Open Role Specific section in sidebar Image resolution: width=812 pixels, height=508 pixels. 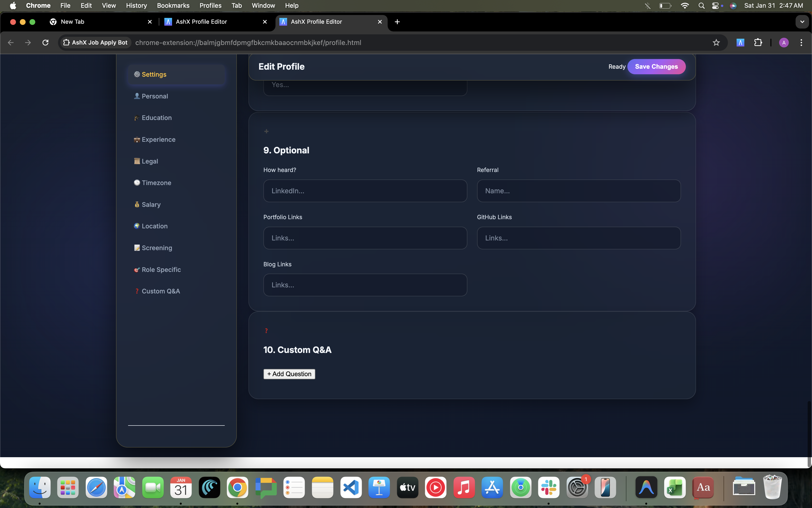click(176, 270)
